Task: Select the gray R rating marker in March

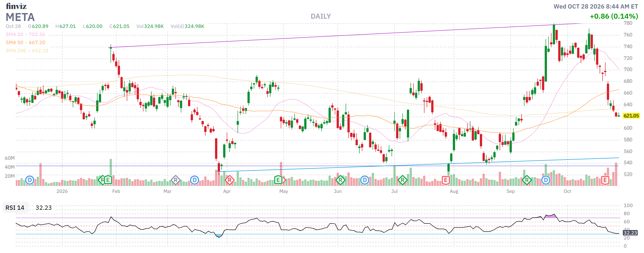Action: (175, 180)
